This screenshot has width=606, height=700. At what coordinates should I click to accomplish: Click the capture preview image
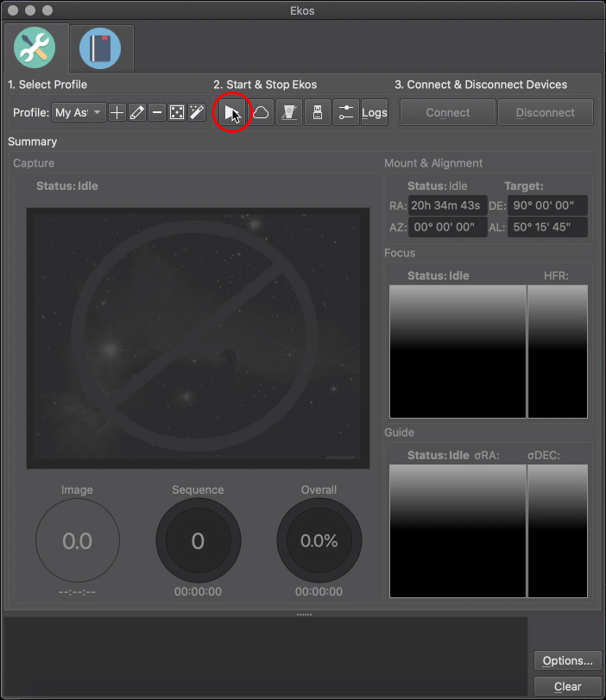[198, 337]
